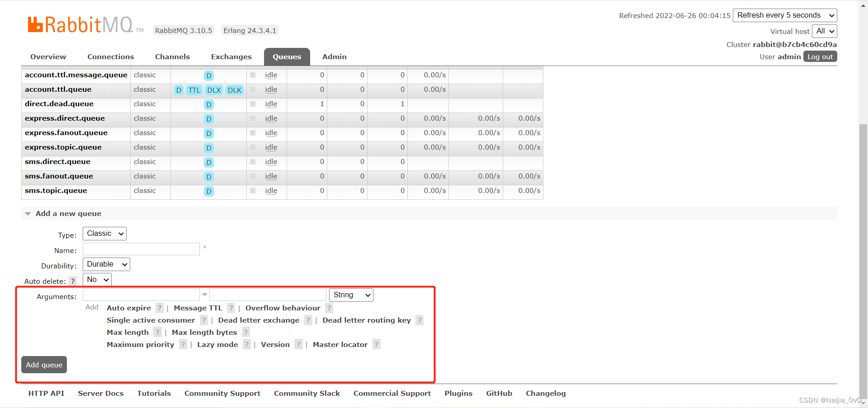Open the Server Docs footer link
The width and height of the screenshot is (868, 408).
(101, 393)
